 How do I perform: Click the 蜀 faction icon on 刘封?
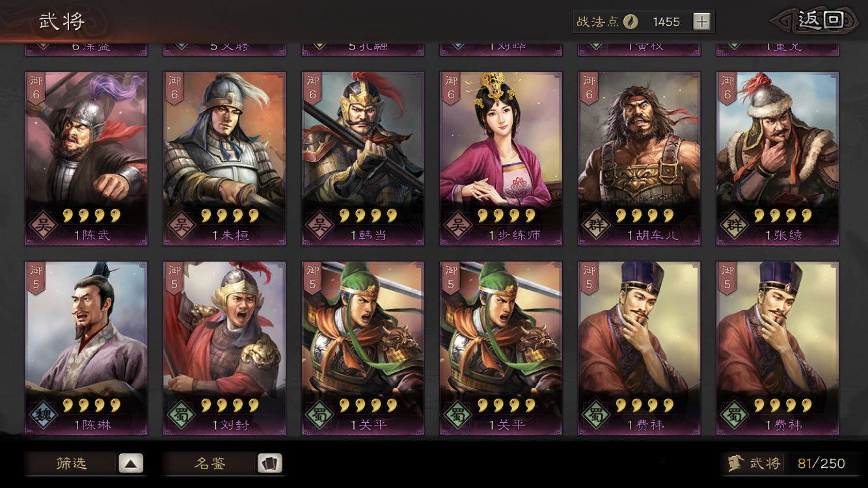tap(182, 416)
